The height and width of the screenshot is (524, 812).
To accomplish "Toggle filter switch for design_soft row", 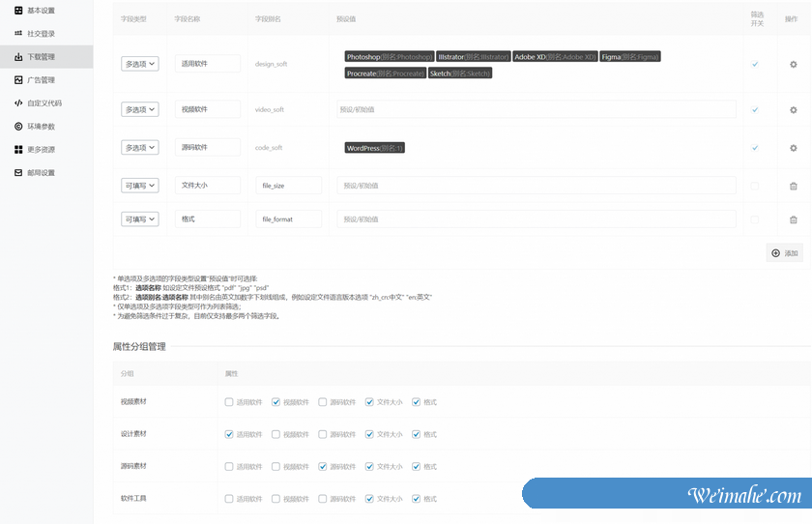I will pos(755,64).
